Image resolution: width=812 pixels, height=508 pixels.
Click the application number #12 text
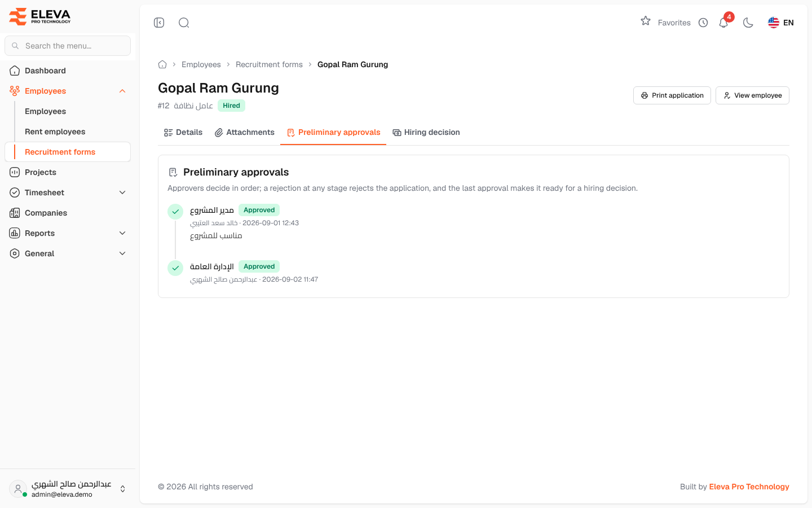coord(164,106)
